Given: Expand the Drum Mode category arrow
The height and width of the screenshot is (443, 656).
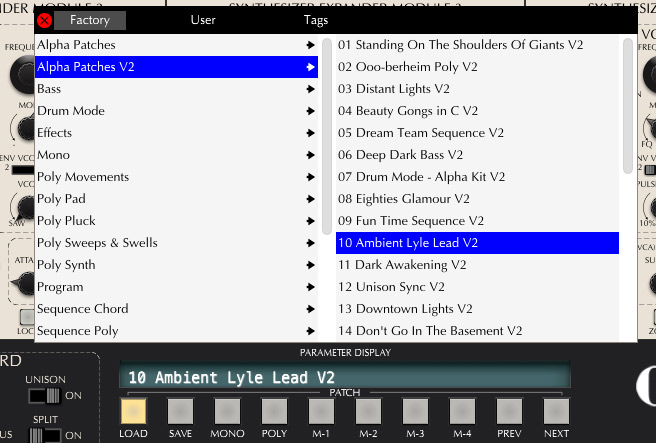Looking at the screenshot, I should click(x=310, y=111).
